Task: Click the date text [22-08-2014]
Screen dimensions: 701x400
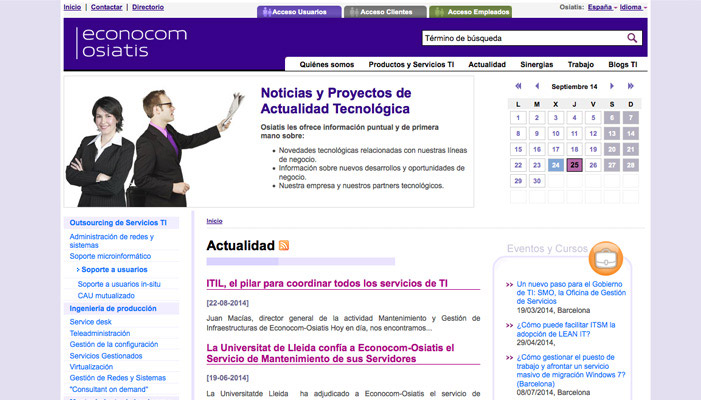Action: pos(227,303)
